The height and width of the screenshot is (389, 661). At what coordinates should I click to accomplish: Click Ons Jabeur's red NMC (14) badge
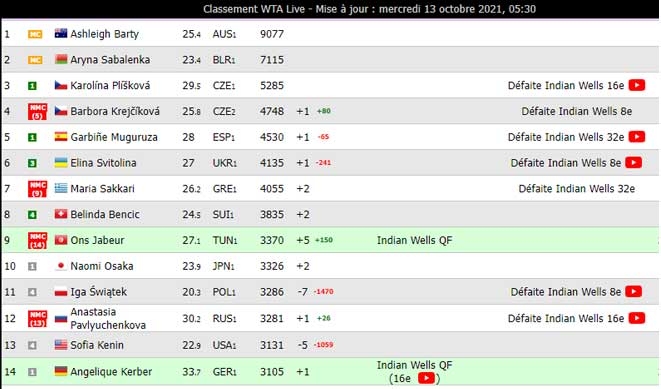(x=37, y=240)
